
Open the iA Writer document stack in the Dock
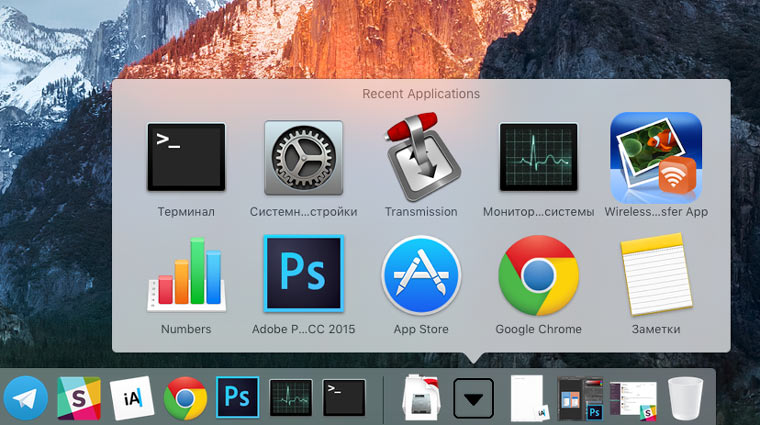tap(529, 398)
